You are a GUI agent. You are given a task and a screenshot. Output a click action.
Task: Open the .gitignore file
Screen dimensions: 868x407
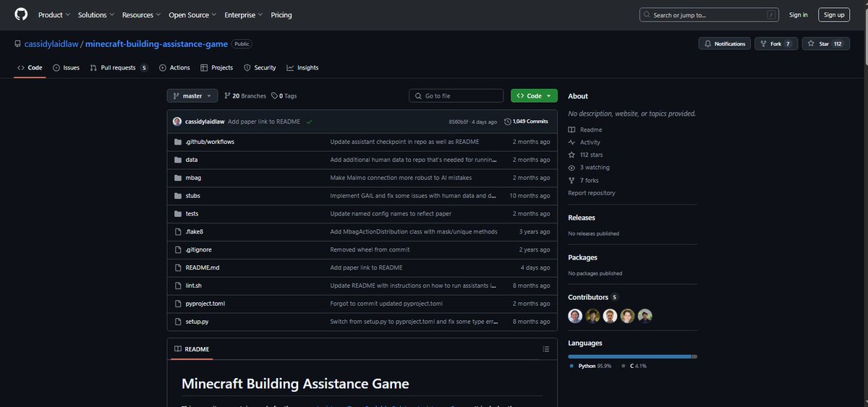199,249
